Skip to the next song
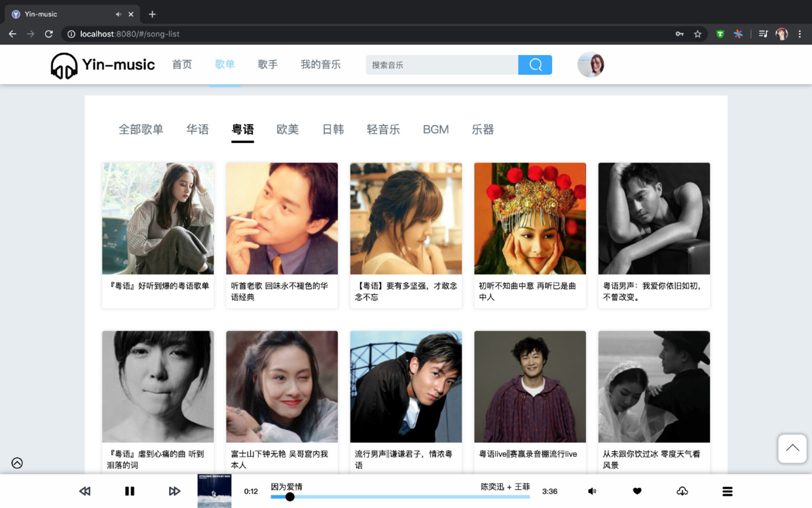Screen dimensions: 812x508 coord(174,491)
